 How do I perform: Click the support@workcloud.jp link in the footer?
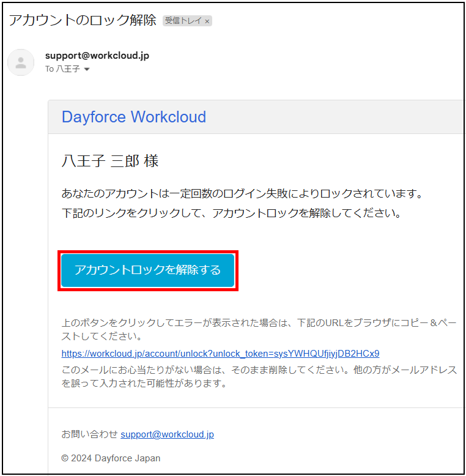tap(167, 434)
